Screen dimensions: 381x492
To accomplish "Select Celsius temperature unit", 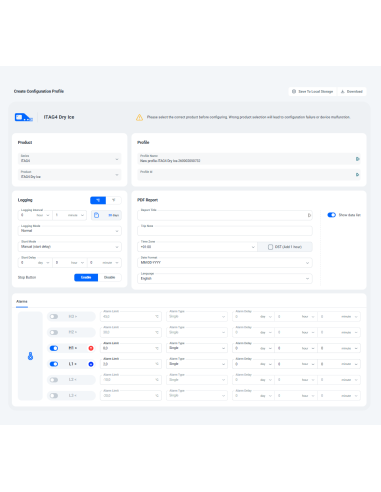I will [x=98, y=200].
